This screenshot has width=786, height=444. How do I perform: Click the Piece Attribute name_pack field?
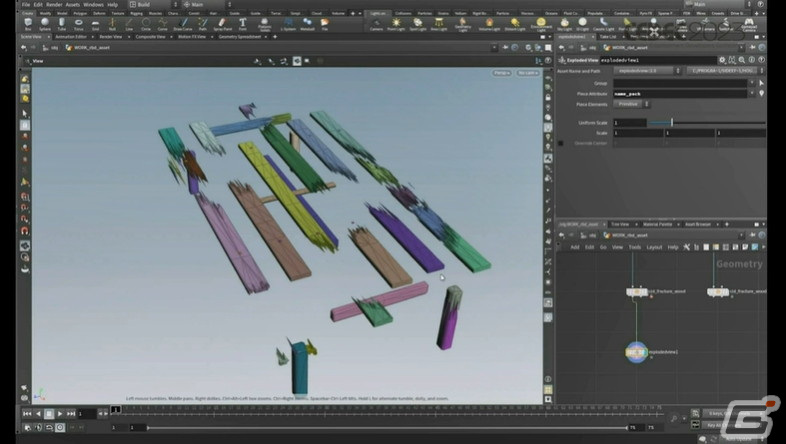click(x=681, y=94)
